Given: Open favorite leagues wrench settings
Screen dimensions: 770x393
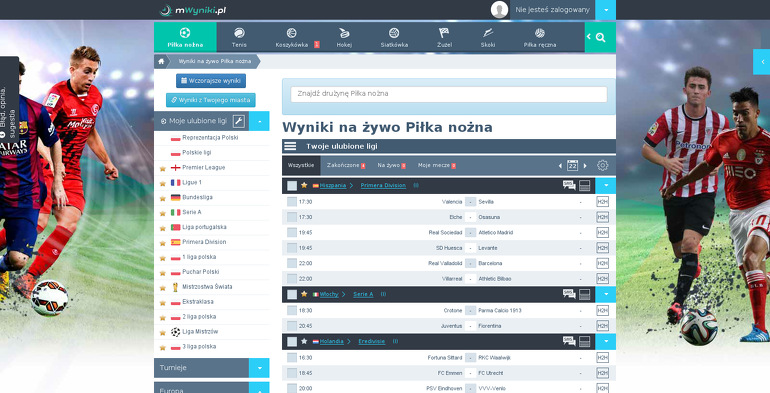Looking at the screenshot, I should tap(239, 121).
